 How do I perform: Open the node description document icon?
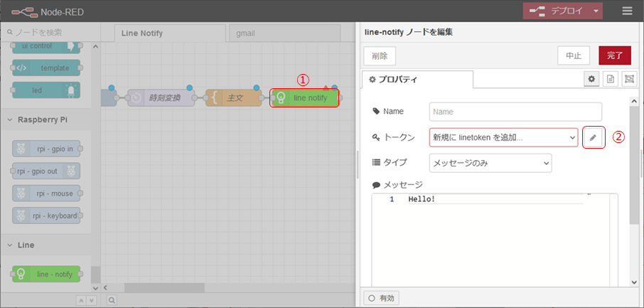(x=610, y=80)
